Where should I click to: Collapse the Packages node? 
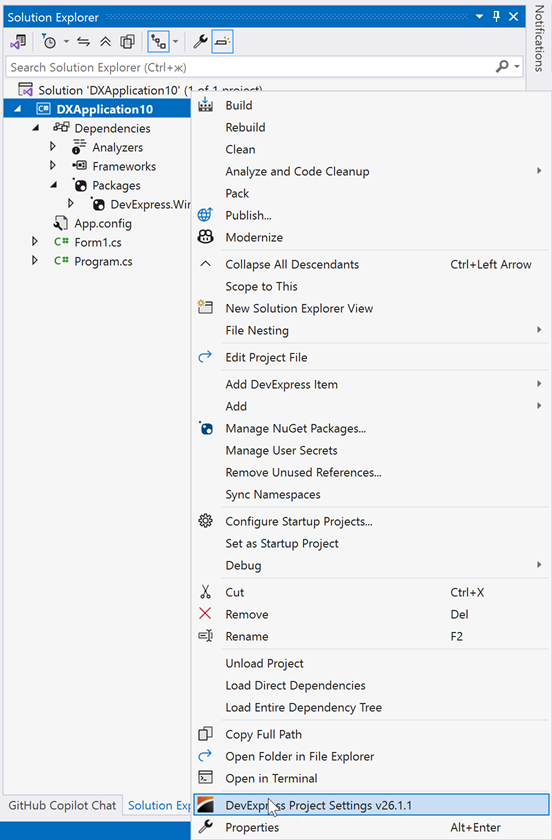pyautogui.click(x=54, y=185)
